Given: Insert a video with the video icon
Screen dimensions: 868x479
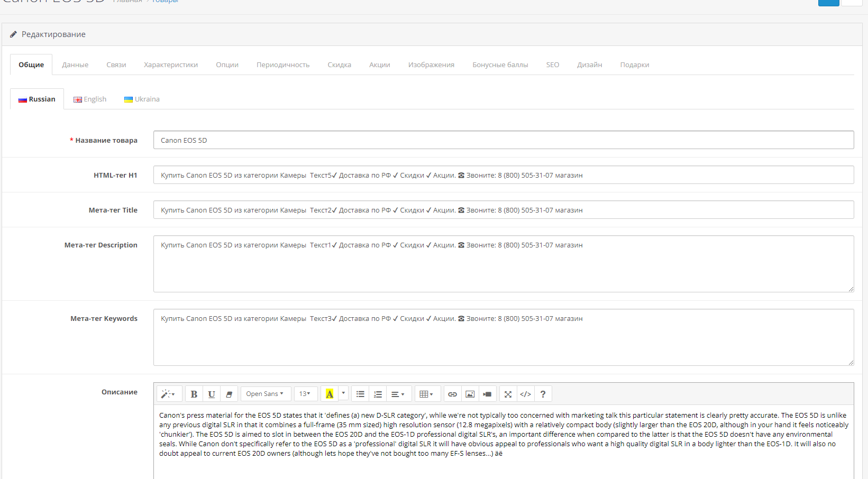Looking at the screenshot, I should (487, 394).
